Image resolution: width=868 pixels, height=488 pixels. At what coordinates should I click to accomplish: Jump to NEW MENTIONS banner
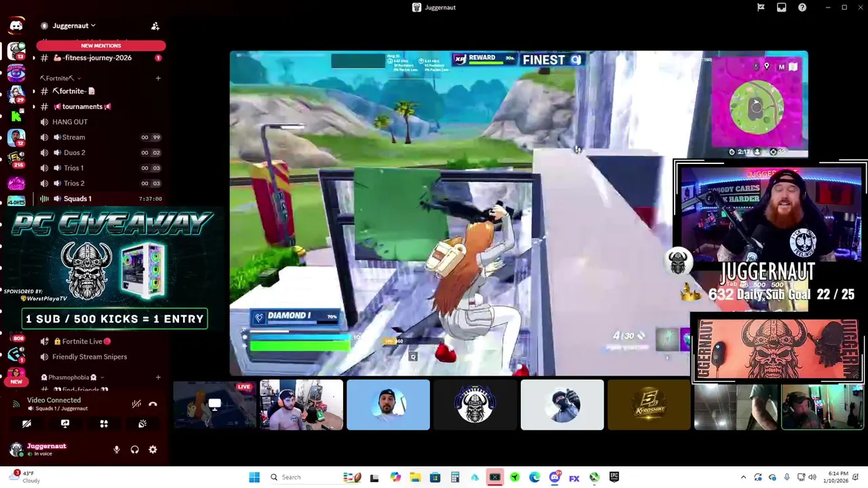(x=101, y=45)
